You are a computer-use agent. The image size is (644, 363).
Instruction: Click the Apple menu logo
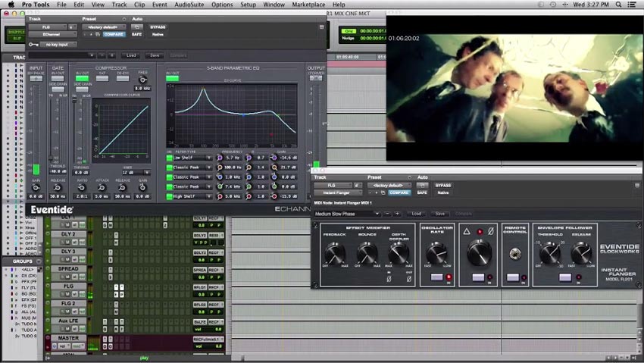coord(11,5)
